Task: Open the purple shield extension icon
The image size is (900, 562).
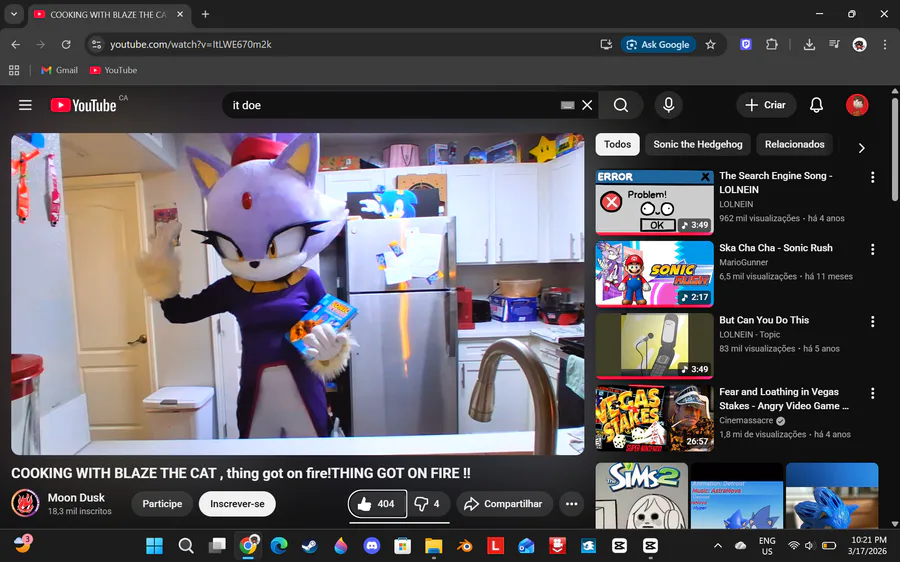Action: [746, 44]
